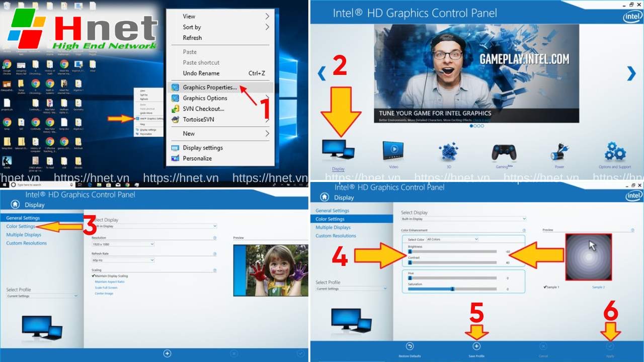The image size is (644, 362).
Task: Choose Personalize from context menu
Action: point(220,158)
